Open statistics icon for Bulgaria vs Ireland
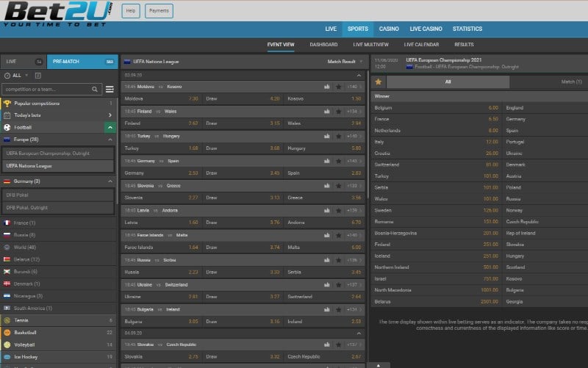This screenshot has height=368, width=588. [327, 309]
